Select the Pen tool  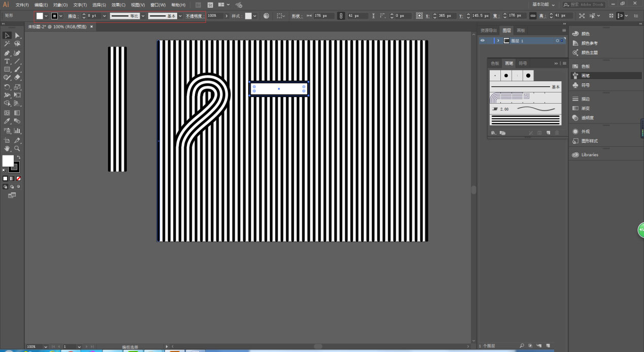tap(7, 53)
